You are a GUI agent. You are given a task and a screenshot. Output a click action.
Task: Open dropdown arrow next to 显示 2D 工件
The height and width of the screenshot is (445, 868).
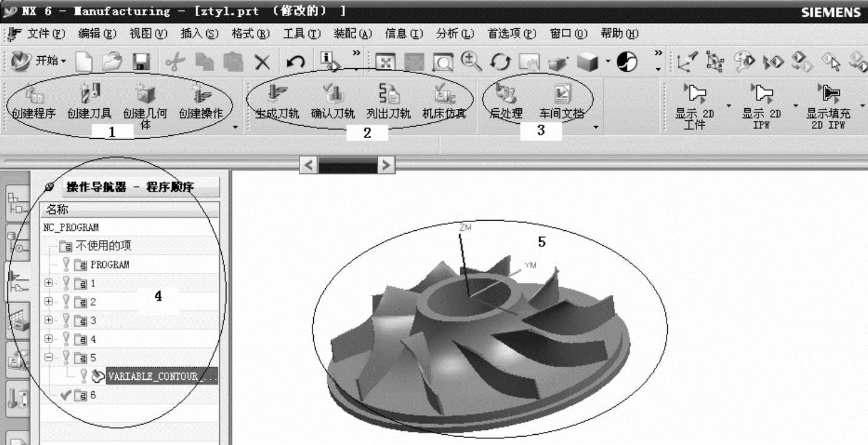tap(729, 106)
